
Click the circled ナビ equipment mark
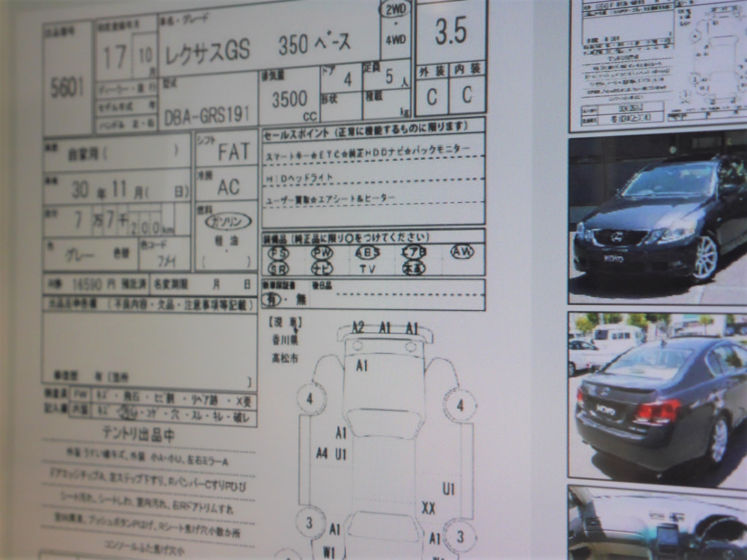tap(322, 269)
